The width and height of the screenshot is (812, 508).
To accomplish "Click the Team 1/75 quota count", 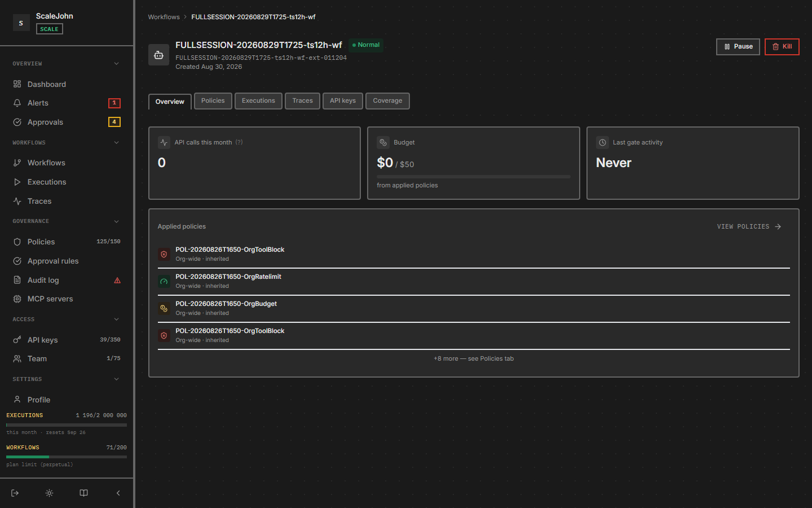I will 113,358.
